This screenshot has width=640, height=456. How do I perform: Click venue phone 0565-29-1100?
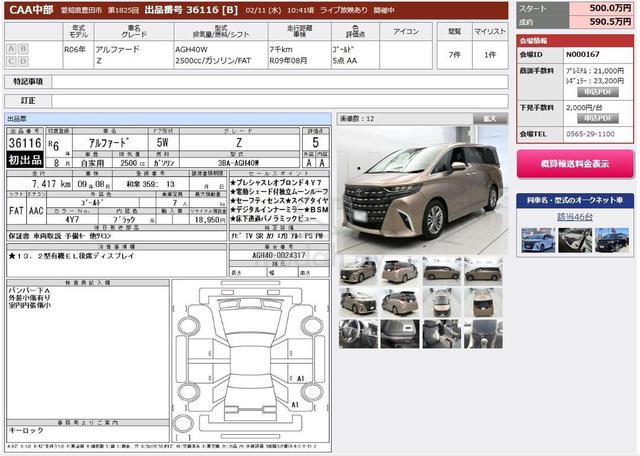[x=590, y=134]
